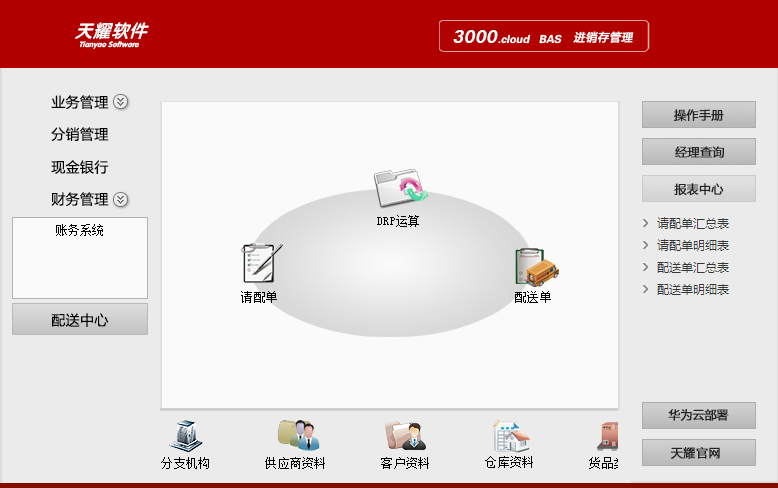
Task: Visit the 天耀官网 button
Action: (699, 453)
